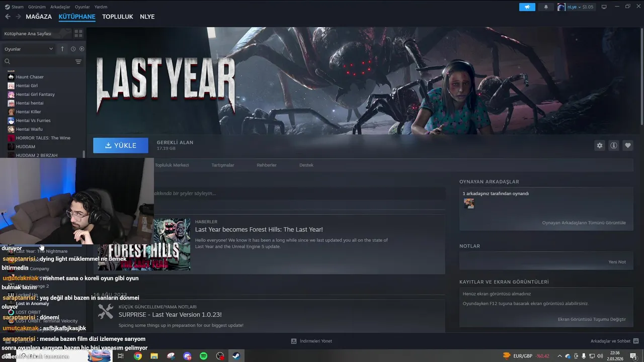
Task: Click the Steam taskbar icon
Action: pos(235,356)
